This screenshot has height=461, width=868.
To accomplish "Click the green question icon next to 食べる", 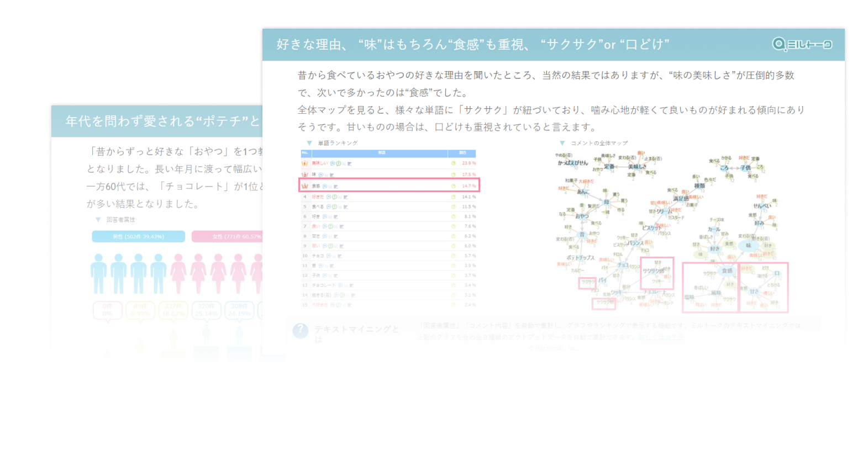I will pyautogui.click(x=335, y=206).
